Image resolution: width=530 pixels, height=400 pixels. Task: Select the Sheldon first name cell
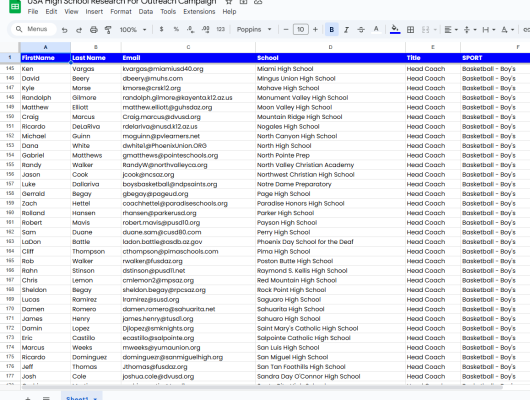(45, 290)
